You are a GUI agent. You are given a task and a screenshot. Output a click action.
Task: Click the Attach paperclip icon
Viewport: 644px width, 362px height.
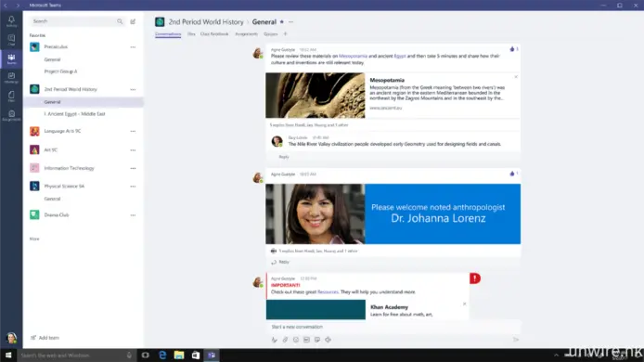(x=285, y=340)
